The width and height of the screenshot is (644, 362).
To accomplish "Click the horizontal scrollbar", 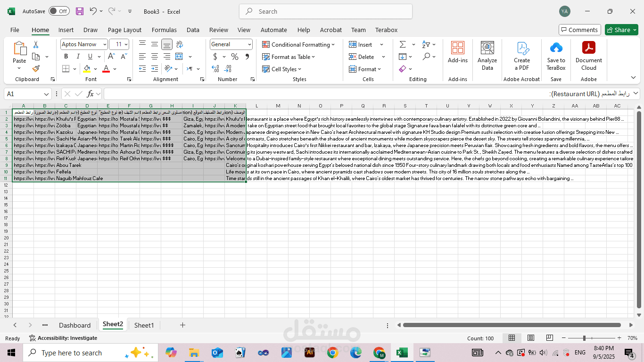I will (x=512, y=325).
